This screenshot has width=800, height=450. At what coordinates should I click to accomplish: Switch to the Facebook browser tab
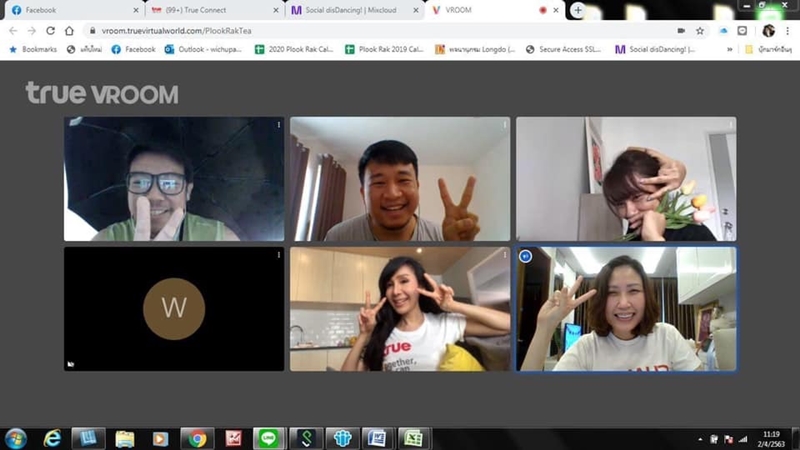pyautogui.click(x=60, y=10)
